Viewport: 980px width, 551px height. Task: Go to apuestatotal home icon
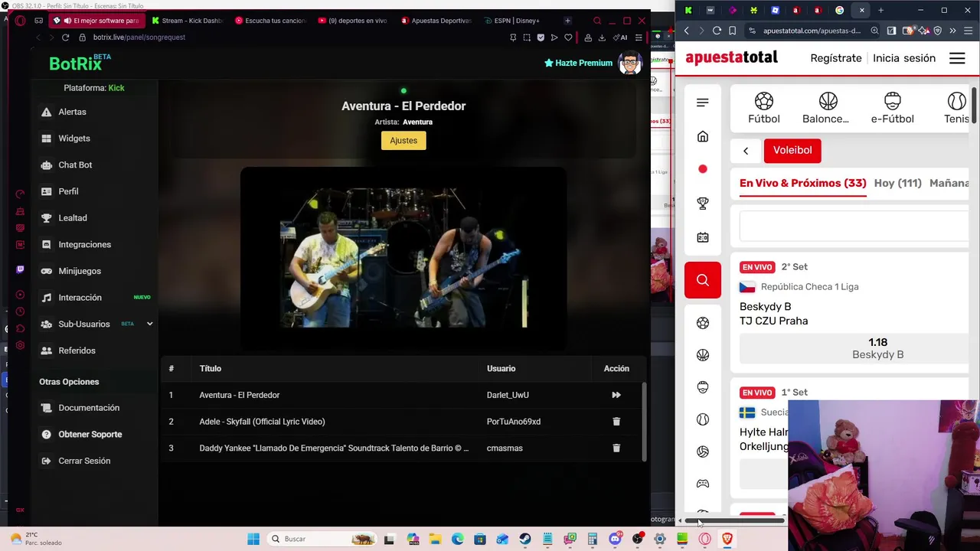tap(703, 136)
